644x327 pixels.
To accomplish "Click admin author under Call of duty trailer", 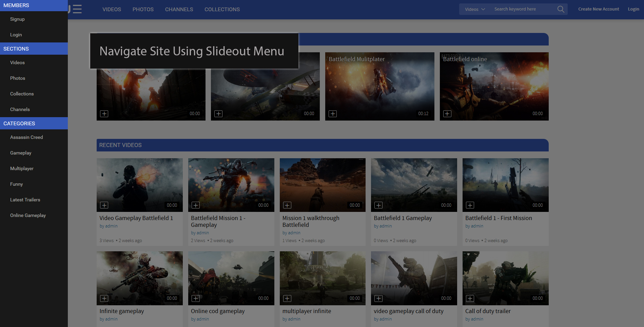I will (x=477, y=319).
